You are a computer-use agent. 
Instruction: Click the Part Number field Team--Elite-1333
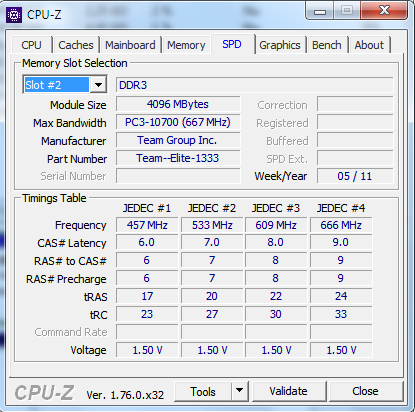pos(178,158)
